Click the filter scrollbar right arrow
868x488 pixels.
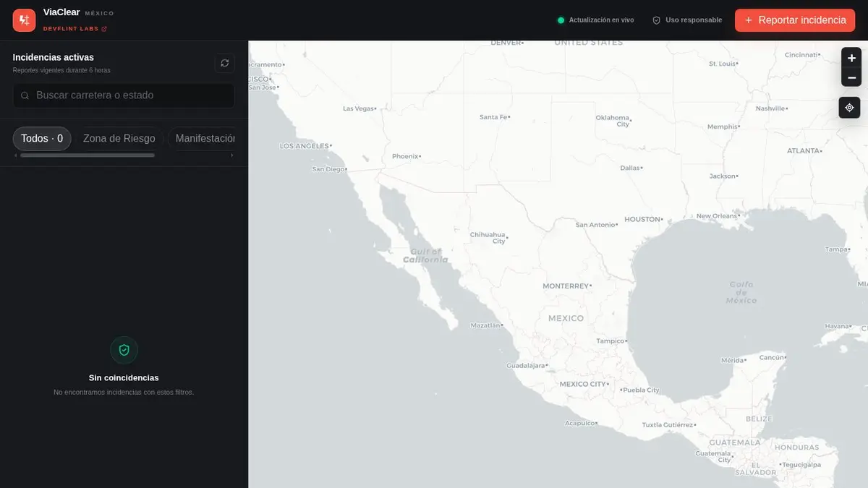pyautogui.click(x=232, y=155)
